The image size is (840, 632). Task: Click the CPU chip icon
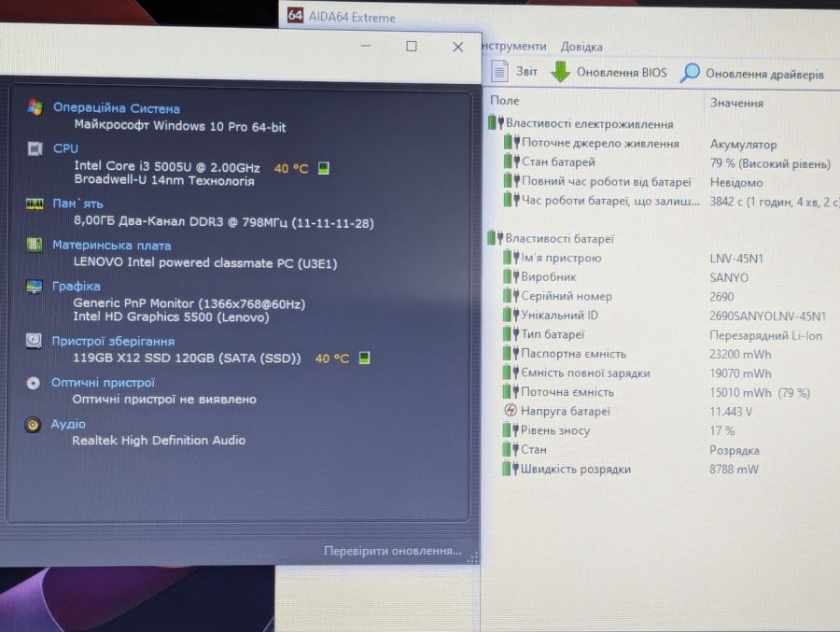click(35, 148)
